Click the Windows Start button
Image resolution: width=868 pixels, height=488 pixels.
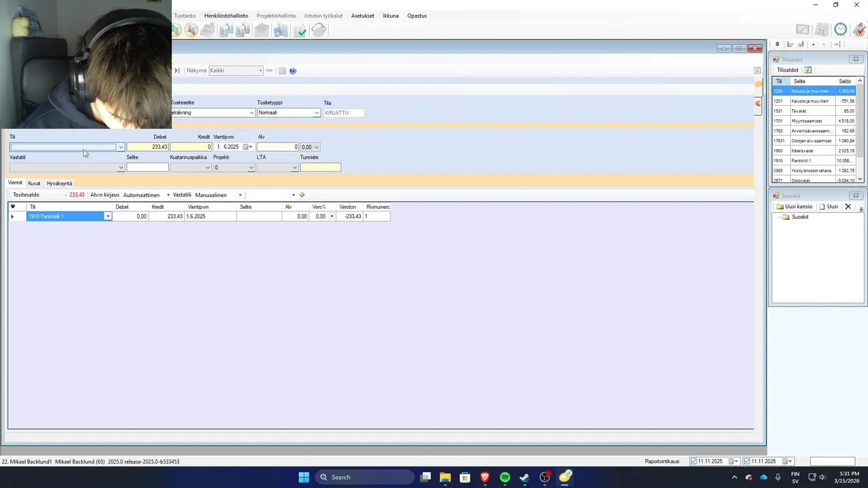(304, 477)
